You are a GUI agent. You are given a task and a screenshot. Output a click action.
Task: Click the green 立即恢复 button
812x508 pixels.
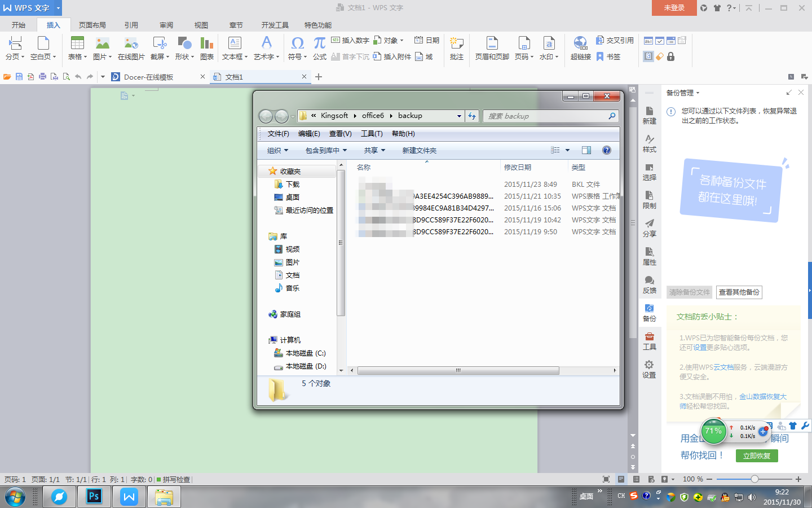coord(757,456)
